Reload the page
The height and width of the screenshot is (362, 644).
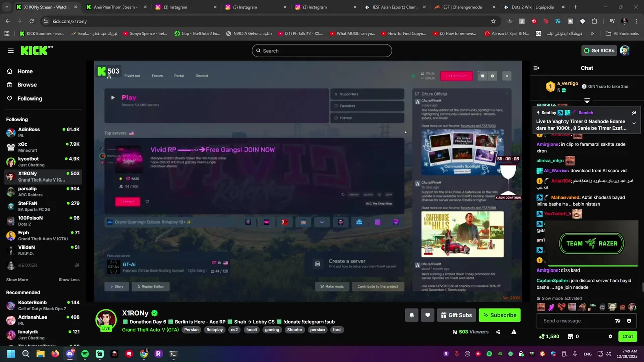(x=31, y=21)
